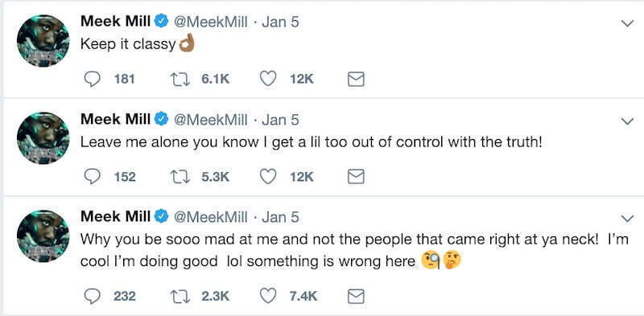Open the Jan 5 timestamp of third tweet
Screen dimensions: 644x316
280,217
